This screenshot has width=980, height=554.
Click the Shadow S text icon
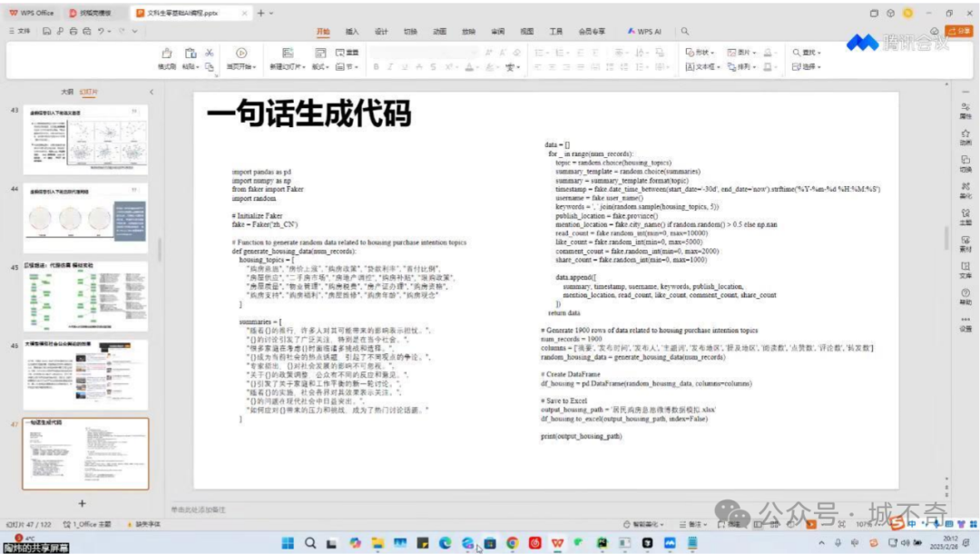coord(433,67)
